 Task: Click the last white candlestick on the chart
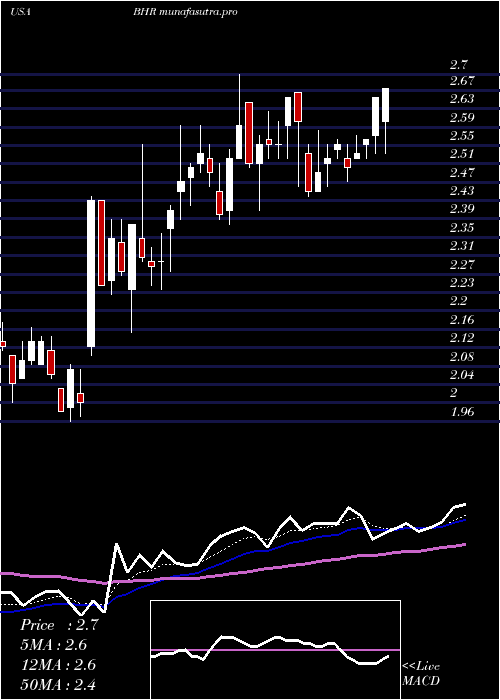point(385,105)
